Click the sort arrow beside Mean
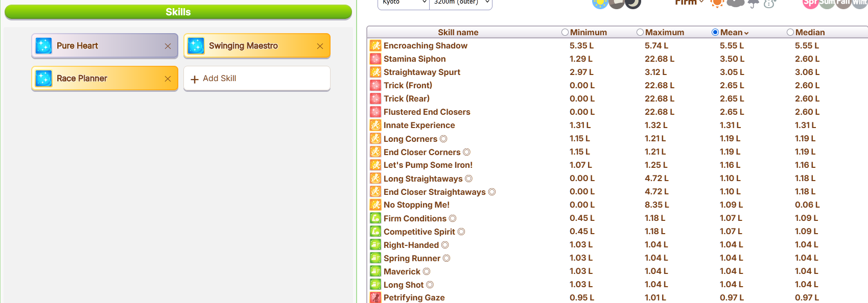 click(746, 33)
